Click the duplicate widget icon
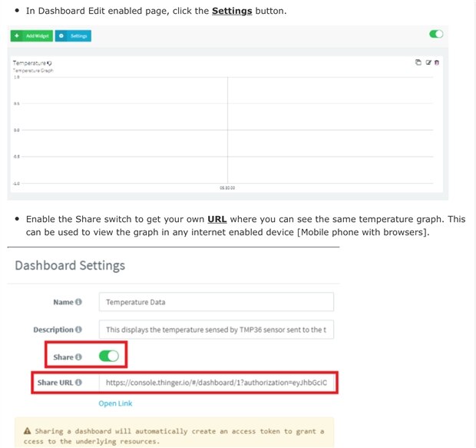 tap(418, 62)
